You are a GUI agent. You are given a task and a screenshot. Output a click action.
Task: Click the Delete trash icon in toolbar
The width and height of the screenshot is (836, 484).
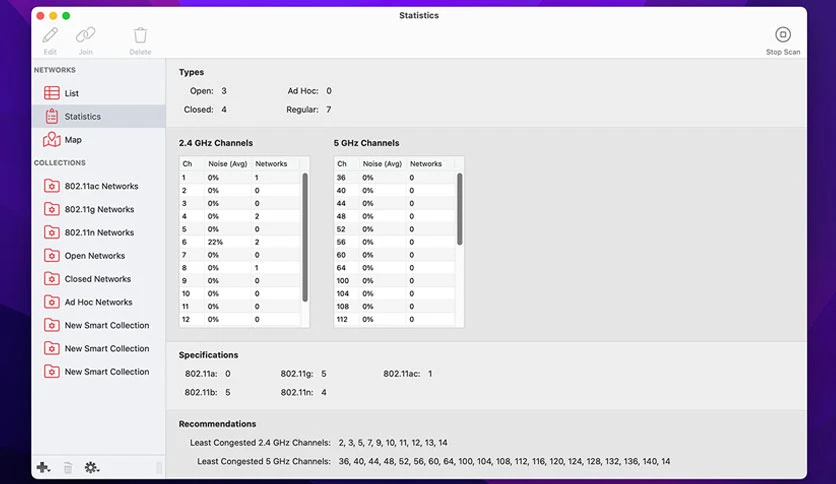[x=140, y=35]
